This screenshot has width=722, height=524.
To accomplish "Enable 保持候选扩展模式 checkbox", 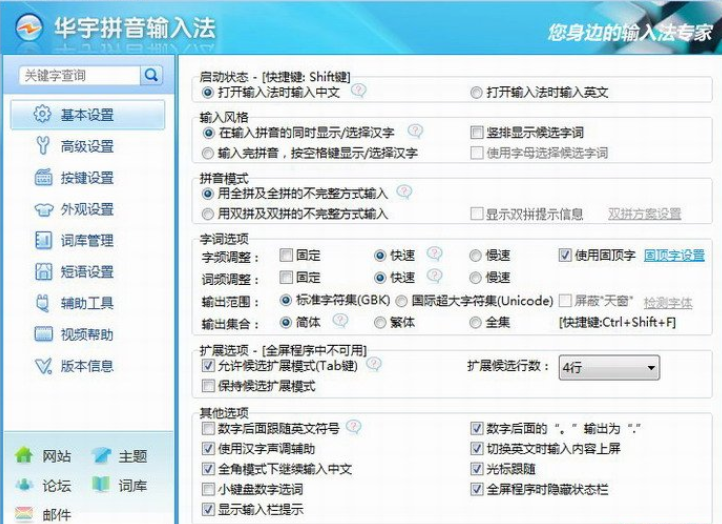I will (x=208, y=386).
